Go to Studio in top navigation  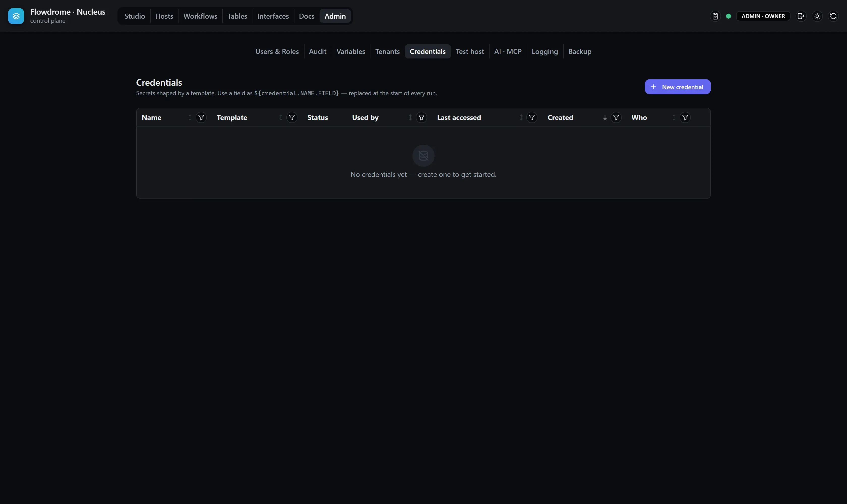coord(135,16)
